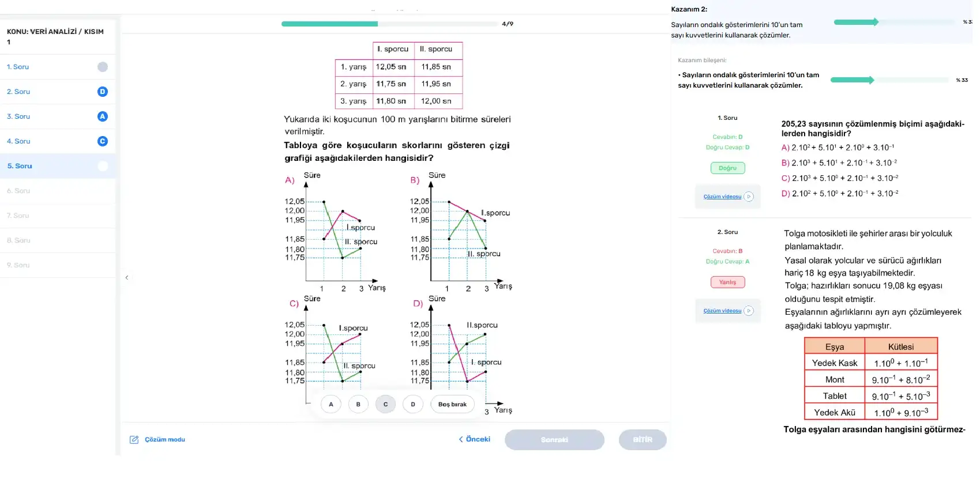This screenshot has height=479, width=980.
Task: Collapse the question list sidebar chevron
Action: pyautogui.click(x=127, y=278)
